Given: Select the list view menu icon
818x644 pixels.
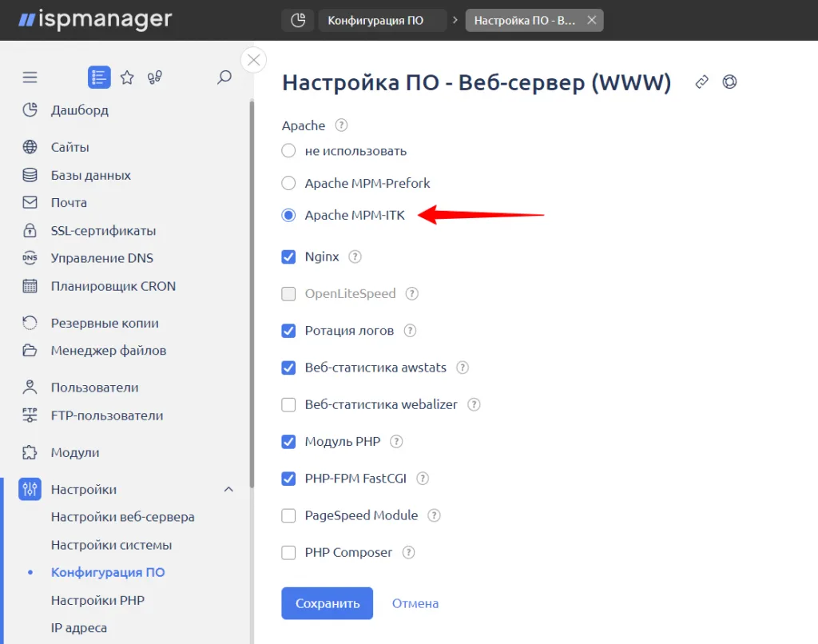Looking at the screenshot, I should (99, 78).
